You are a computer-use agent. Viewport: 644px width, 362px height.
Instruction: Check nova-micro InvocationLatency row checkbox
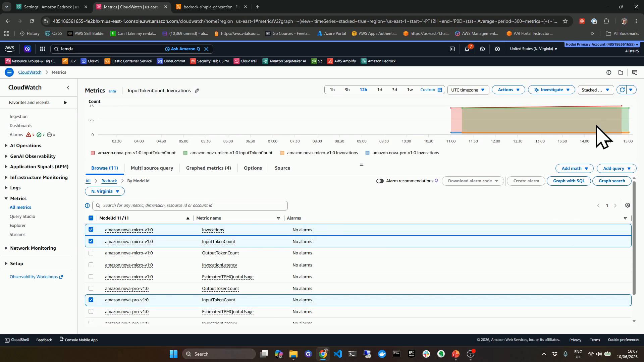(91, 265)
